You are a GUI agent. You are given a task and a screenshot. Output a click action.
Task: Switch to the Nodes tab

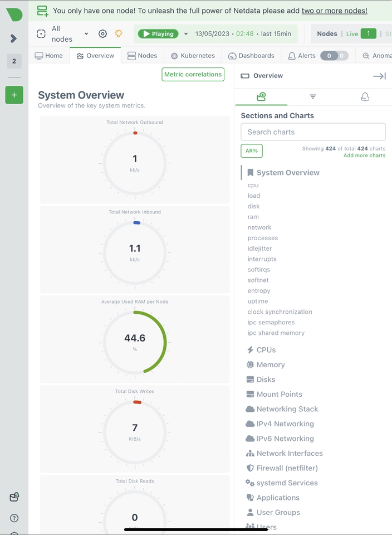pos(142,56)
